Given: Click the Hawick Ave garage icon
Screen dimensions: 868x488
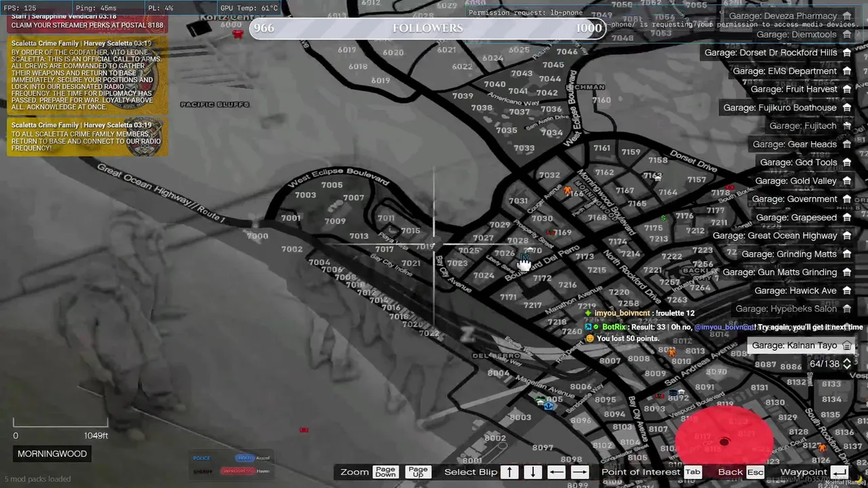Looking at the screenshot, I should pos(847,290).
